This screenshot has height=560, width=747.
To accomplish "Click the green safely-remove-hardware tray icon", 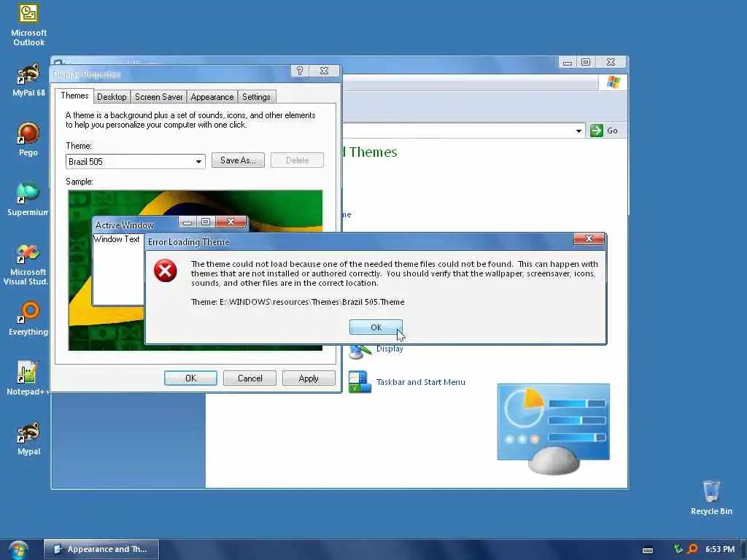I will [678, 549].
